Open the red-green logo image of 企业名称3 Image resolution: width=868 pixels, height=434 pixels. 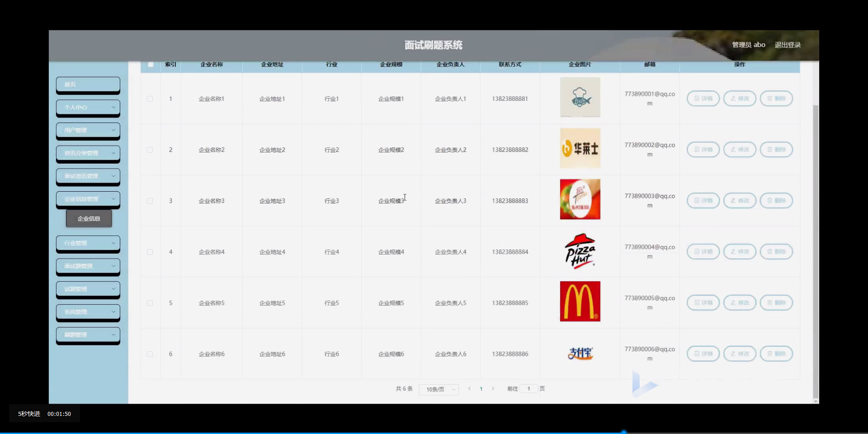coord(580,199)
